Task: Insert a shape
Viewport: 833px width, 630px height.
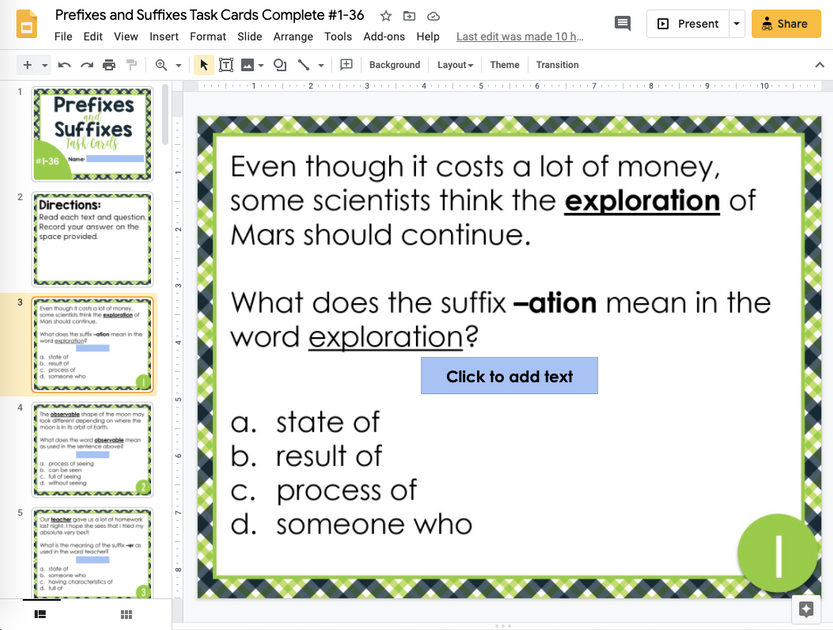Action: (x=280, y=65)
